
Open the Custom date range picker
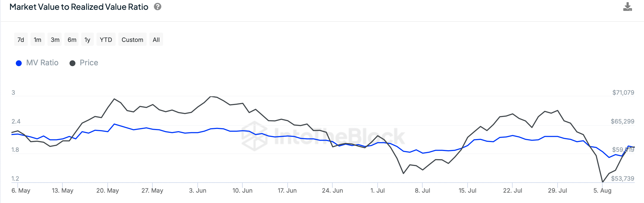133,40
